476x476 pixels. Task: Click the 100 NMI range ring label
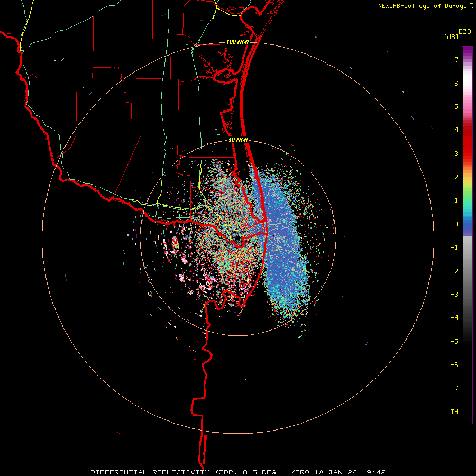click(x=237, y=42)
